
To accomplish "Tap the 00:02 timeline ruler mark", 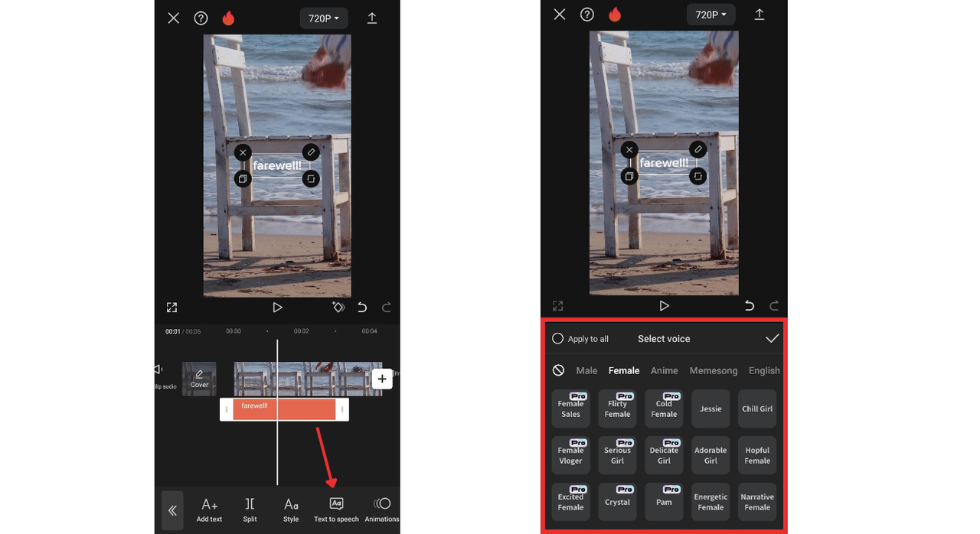I will pos(302,331).
